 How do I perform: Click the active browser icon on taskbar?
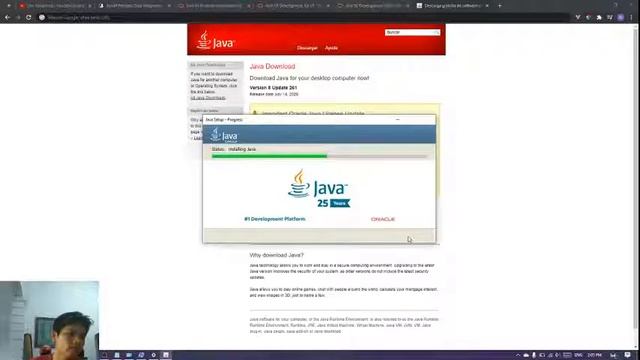tap(166, 355)
